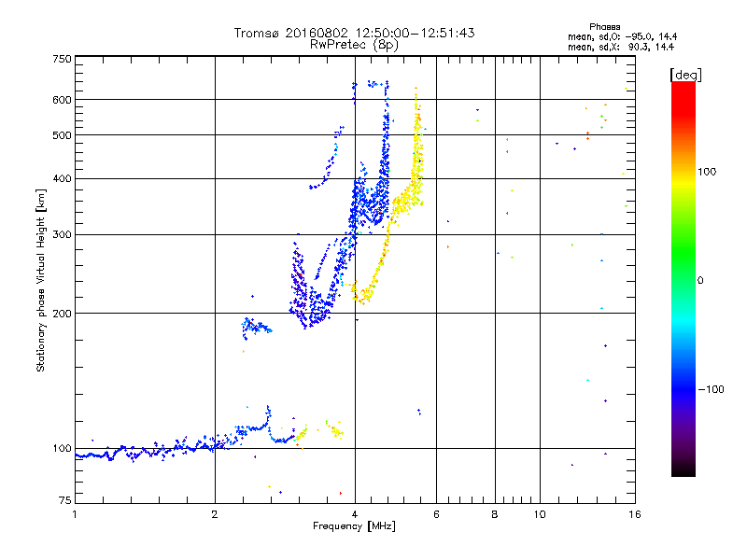Click the y-axis tick label '75'

[65, 500]
